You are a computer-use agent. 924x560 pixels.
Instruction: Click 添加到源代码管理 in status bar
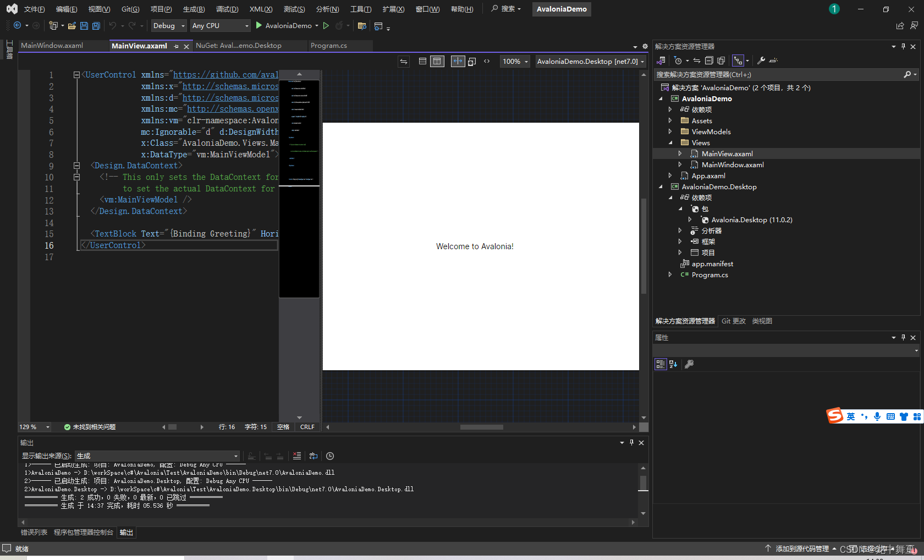802,549
